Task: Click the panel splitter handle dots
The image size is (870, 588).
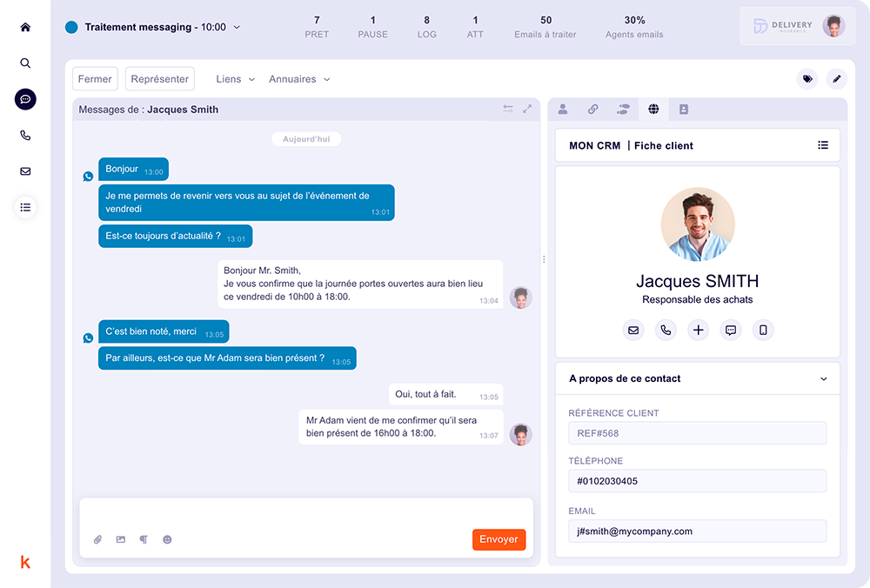Action: (x=544, y=259)
